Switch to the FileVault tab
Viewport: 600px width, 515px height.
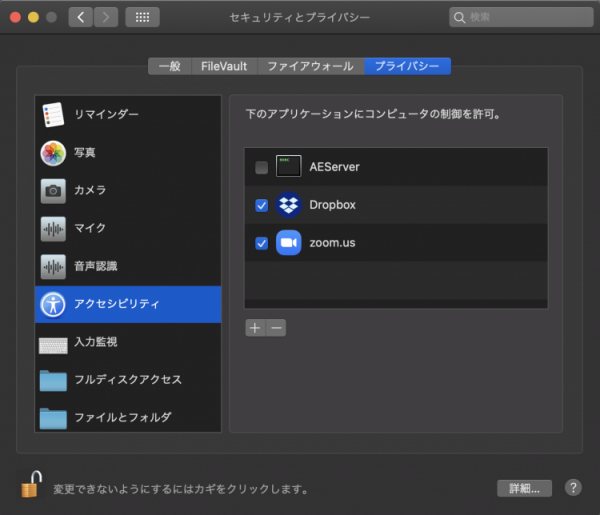[224, 66]
